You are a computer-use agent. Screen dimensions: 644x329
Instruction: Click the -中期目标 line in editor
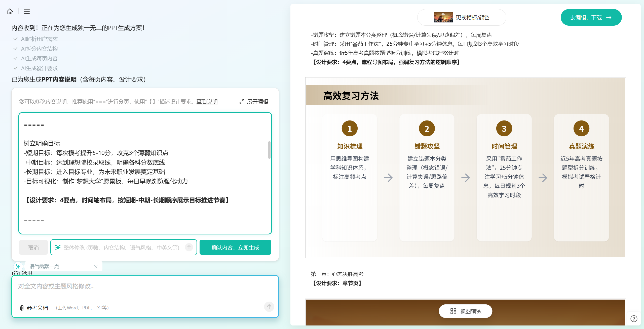pyautogui.click(x=94, y=162)
